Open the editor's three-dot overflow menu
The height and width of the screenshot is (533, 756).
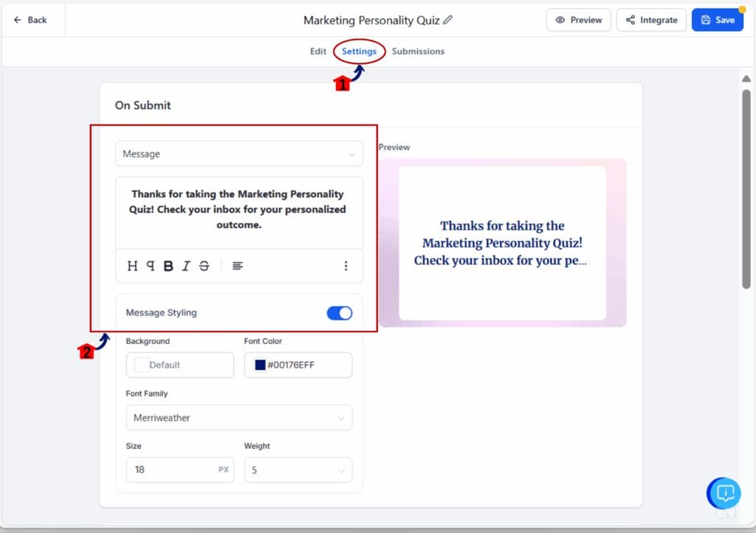346,266
